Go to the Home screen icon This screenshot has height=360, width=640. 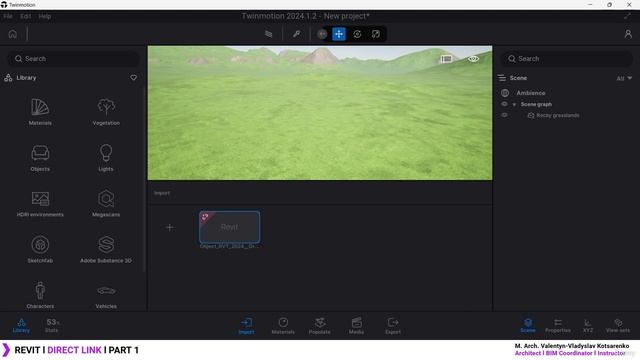13,34
